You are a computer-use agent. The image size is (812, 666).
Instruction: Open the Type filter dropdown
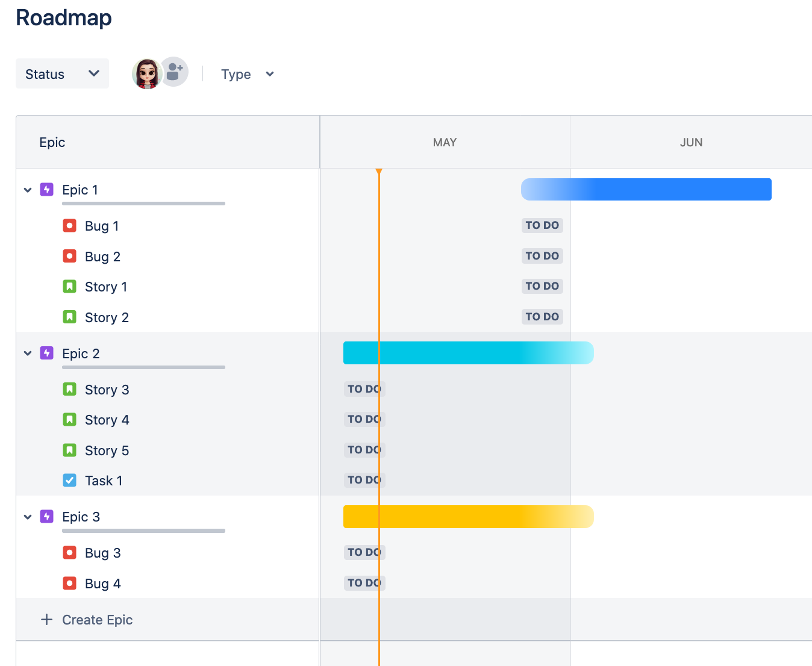click(x=247, y=74)
